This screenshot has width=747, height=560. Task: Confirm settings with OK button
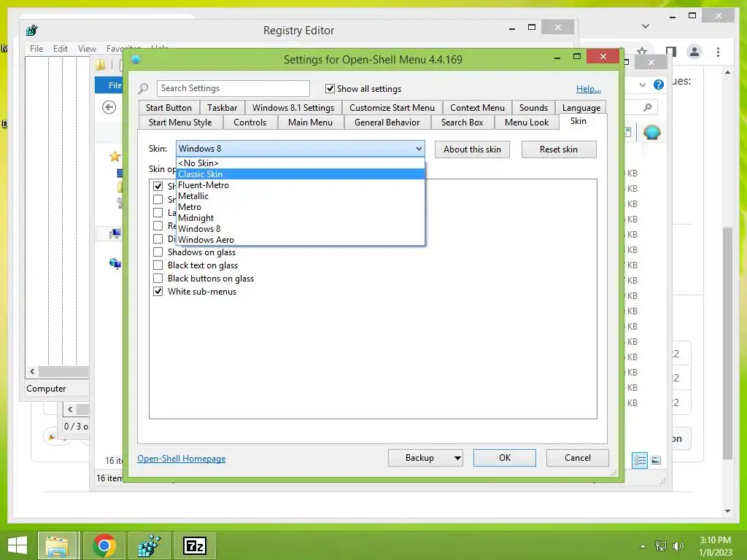point(505,458)
